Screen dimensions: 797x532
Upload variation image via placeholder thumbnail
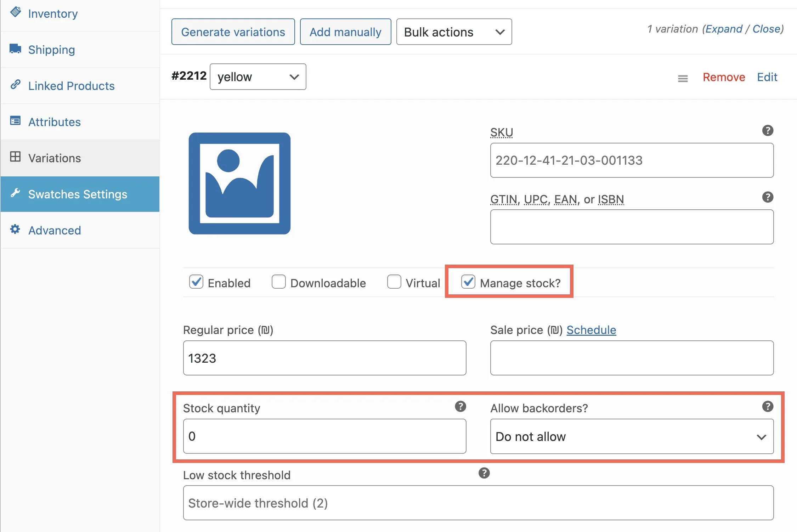(x=239, y=183)
